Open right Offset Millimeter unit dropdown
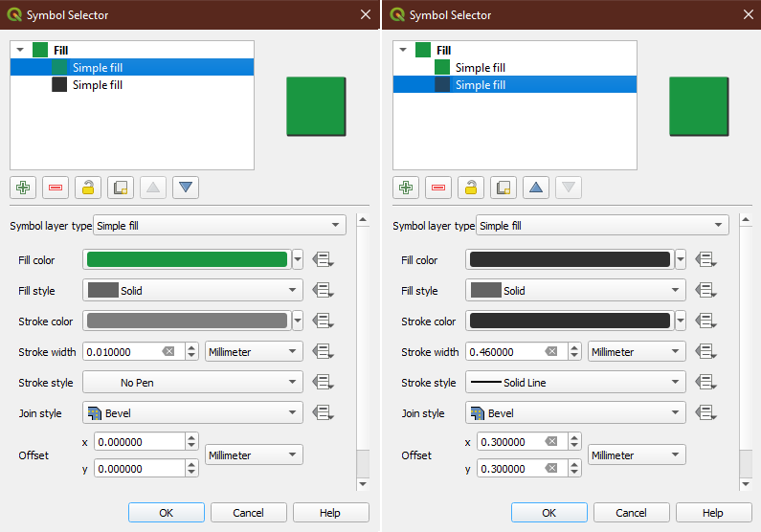Viewport: 761px width, 532px height. point(637,454)
